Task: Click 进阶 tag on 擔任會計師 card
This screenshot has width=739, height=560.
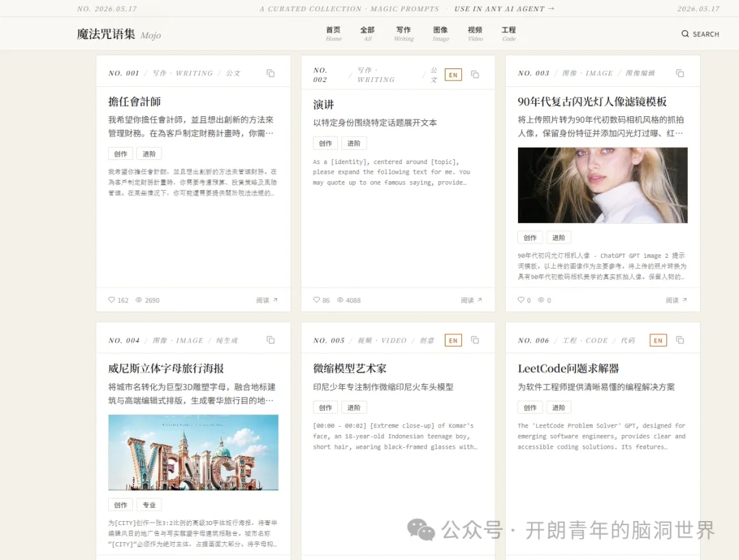Action: [149, 154]
